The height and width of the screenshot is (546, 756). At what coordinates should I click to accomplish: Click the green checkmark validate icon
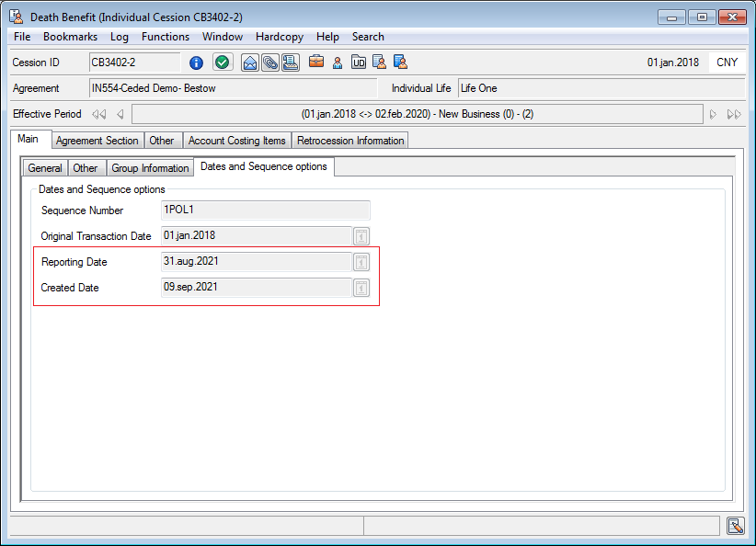point(223,63)
